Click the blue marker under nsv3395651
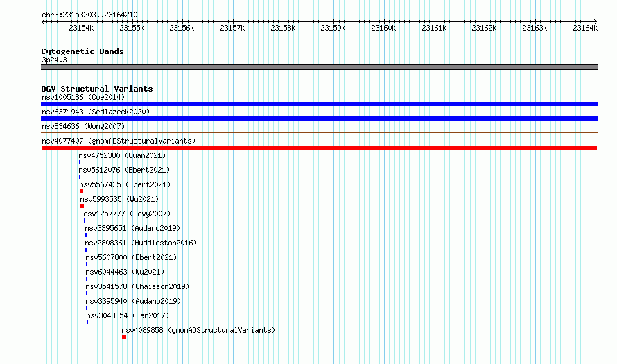The image size is (617, 364). [86, 235]
